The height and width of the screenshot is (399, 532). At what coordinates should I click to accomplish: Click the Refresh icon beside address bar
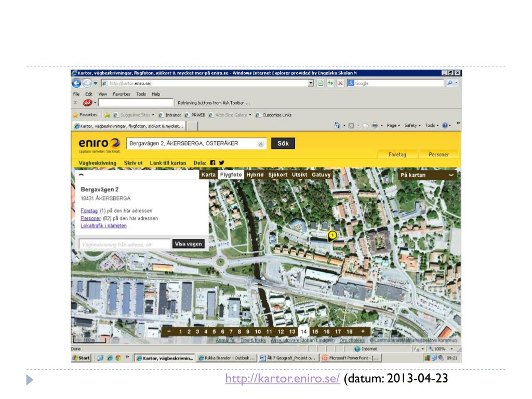[x=330, y=83]
